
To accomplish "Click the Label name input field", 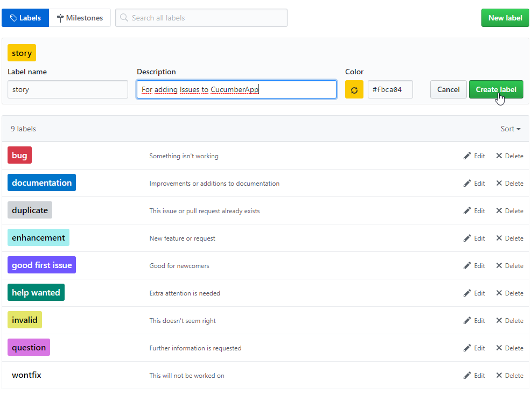I will click(x=68, y=90).
